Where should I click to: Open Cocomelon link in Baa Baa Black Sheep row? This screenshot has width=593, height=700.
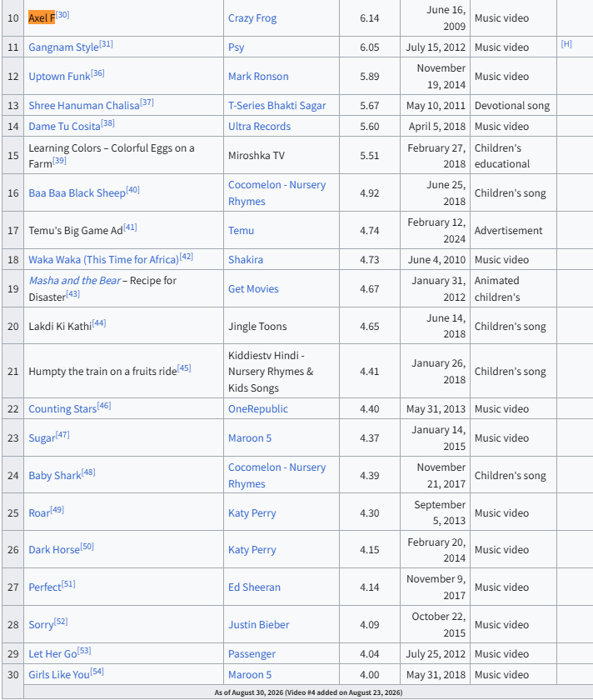pos(277,192)
